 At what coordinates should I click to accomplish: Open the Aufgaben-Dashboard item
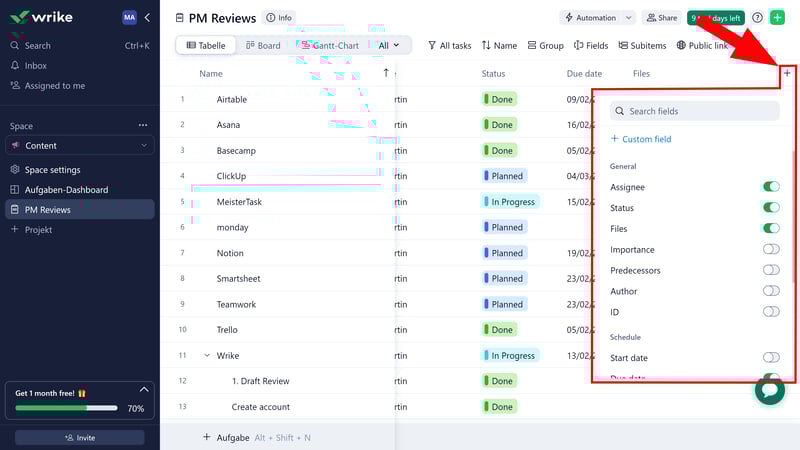[66, 189]
